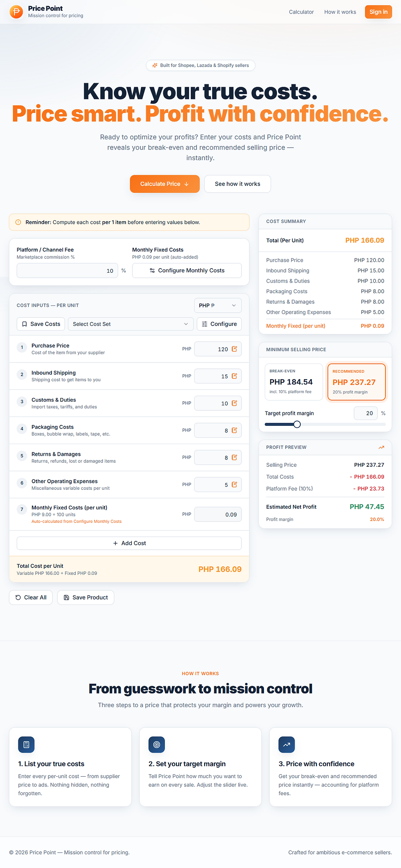
Task: Select the Recommended PHP 237.27 card
Action: click(x=357, y=382)
